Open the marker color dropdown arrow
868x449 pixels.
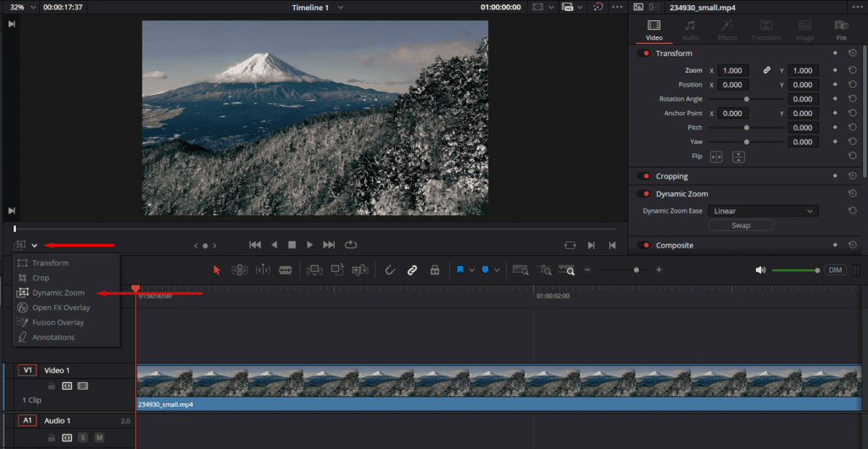497,270
